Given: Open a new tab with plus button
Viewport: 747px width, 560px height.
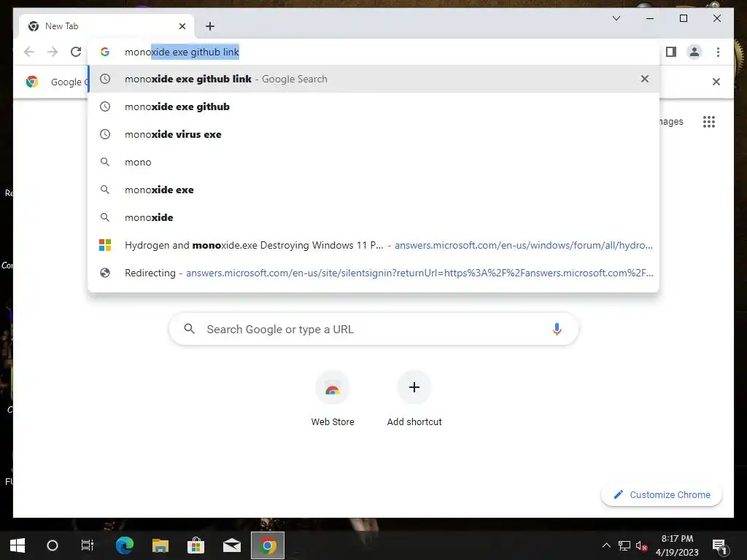Looking at the screenshot, I should (x=210, y=26).
